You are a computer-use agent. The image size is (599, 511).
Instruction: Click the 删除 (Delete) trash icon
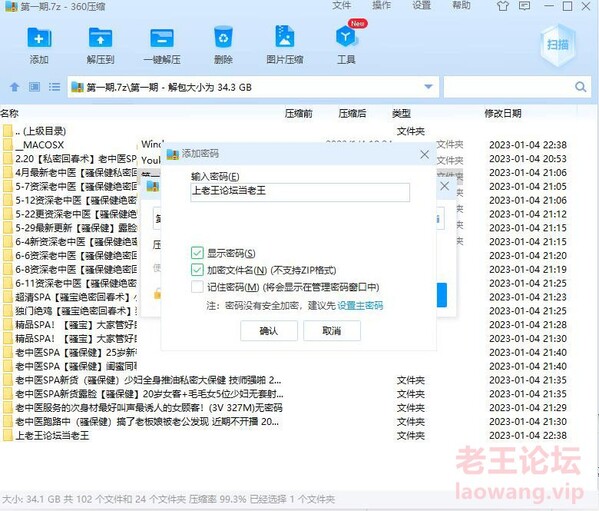[x=223, y=37]
